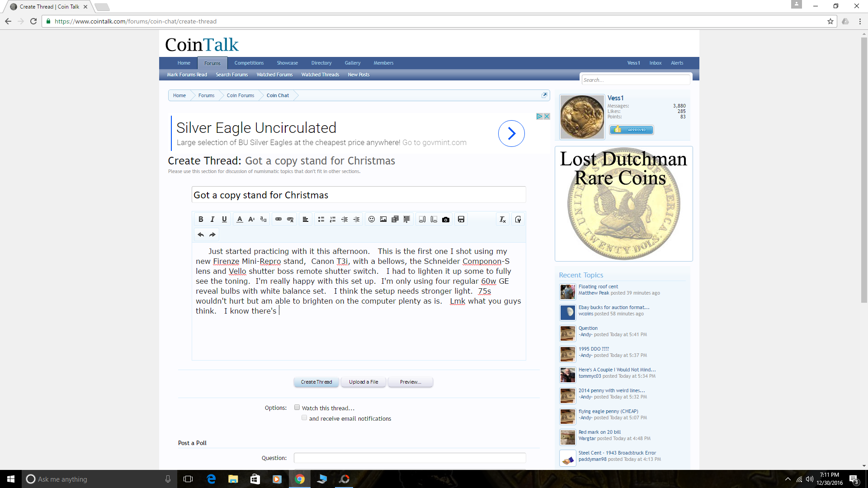Toggle bold formatting in editor toolbar
Viewport: 868px width, 488px height.
click(x=201, y=219)
